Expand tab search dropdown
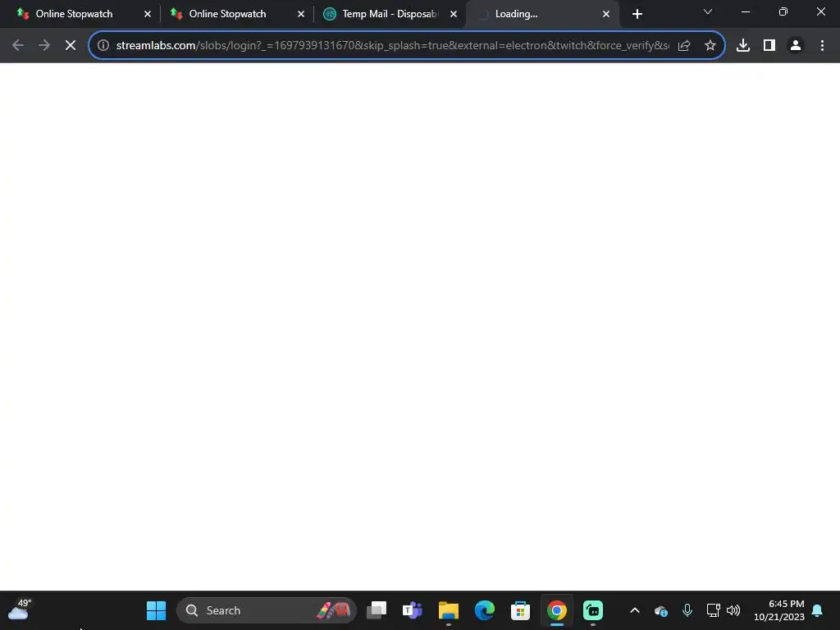840x630 pixels. [x=708, y=11]
